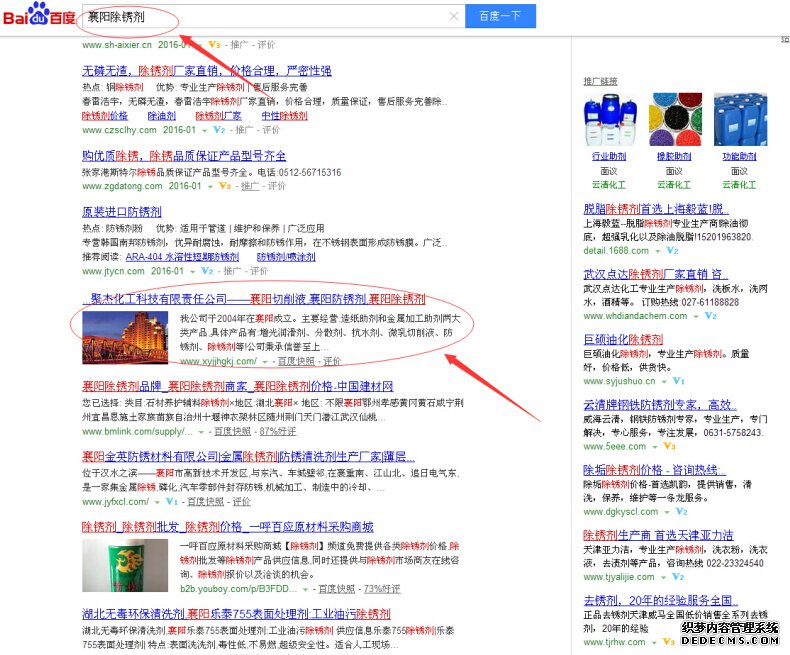Open the 聚杰化工科技有限责任公司 result title
Viewport: 790px width, 655px height.
coord(254,299)
